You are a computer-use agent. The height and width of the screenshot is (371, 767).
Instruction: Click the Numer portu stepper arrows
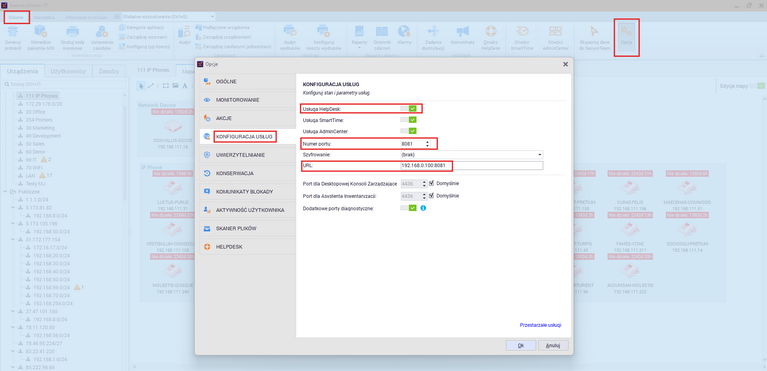(x=428, y=143)
